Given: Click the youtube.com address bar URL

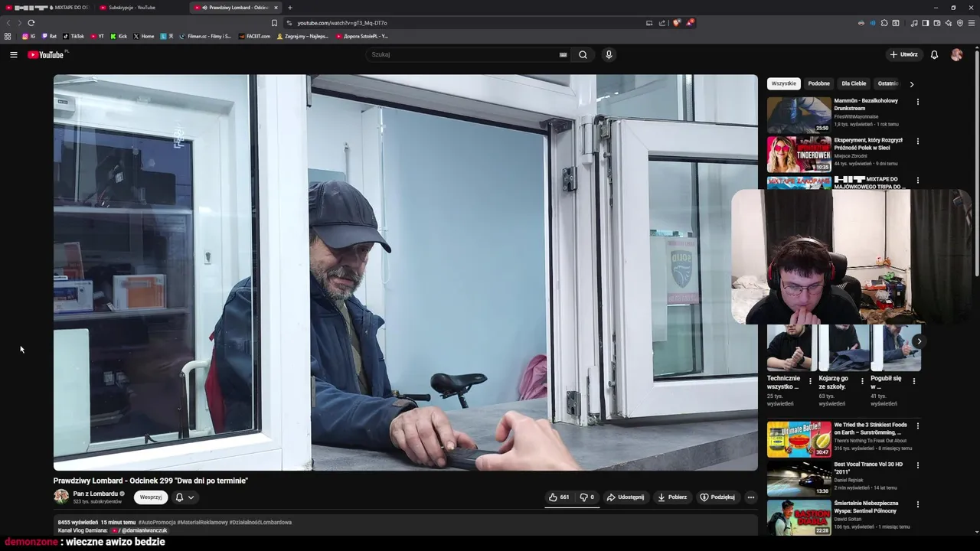Looking at the screenshot, I should click(342, 23).
